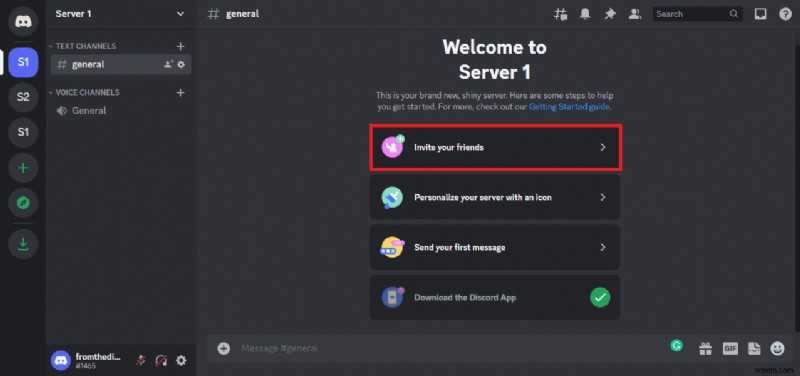
Task: Click create invite icon on general channel
Action: coord(168,64)
